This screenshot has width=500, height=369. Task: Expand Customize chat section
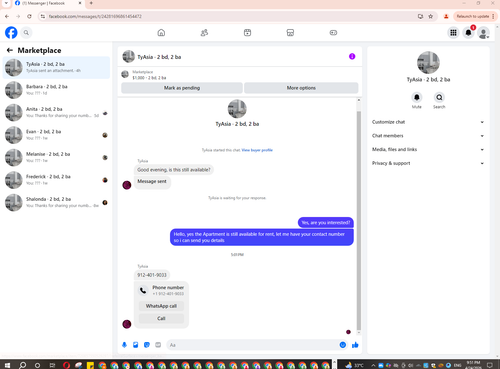(428, 122)
